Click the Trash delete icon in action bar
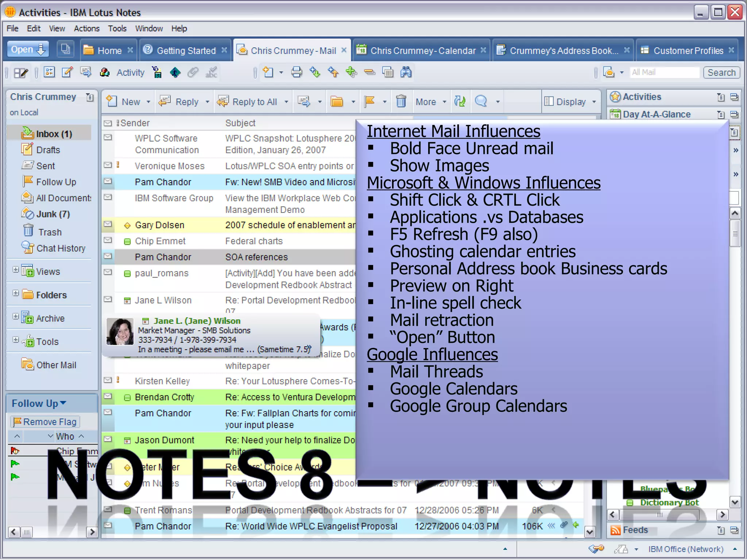 click(x=401, y=101)
